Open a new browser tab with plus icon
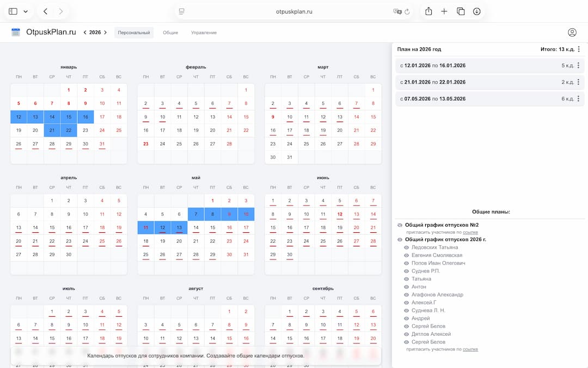Image resolution: width=588 pixels, height=368 pixels. coord(444,11)
